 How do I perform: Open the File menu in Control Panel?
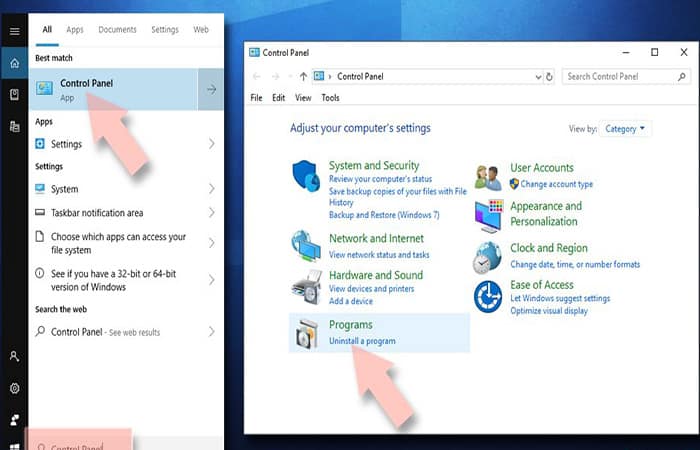pyautogui.click(x=256, y=98)
